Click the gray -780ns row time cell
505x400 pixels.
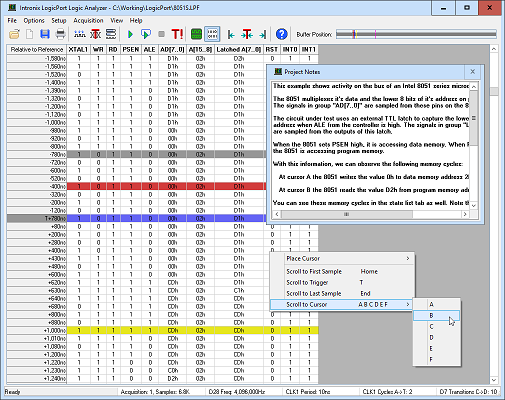pos(37,154)
